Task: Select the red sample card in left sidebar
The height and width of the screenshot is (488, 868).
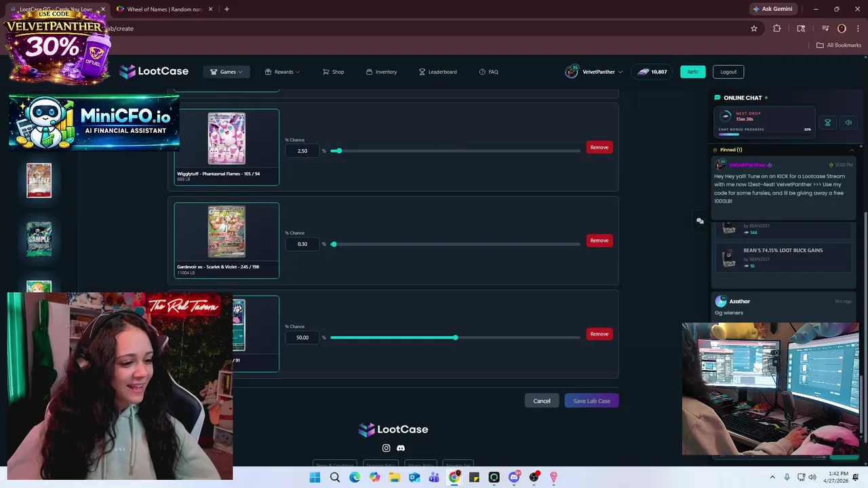Action: [x=39, y=180]
